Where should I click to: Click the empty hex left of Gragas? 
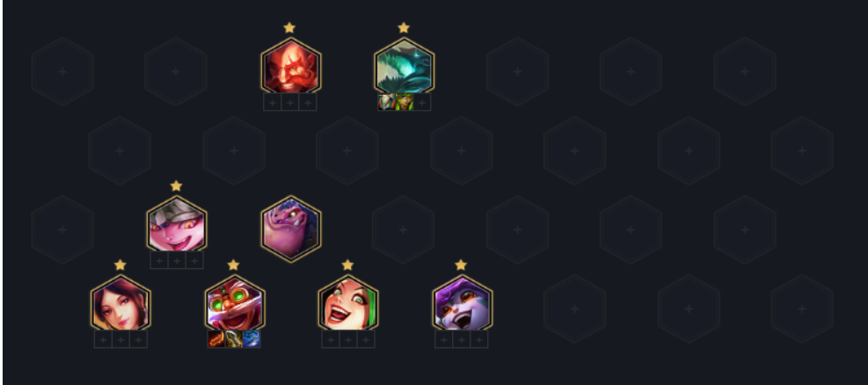[176, 71]
